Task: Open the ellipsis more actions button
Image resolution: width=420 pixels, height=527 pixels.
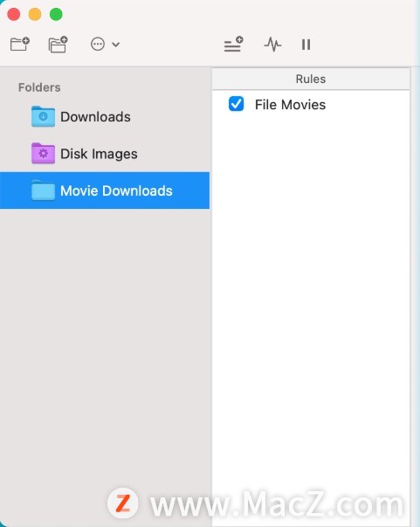Action: click(x=98, y=44)
